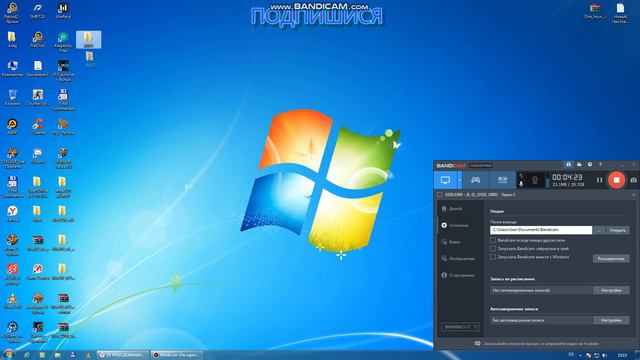The image size is (640, 360).
Task: Select the VLC cone icon on desktop
Action: click(13, 301)
